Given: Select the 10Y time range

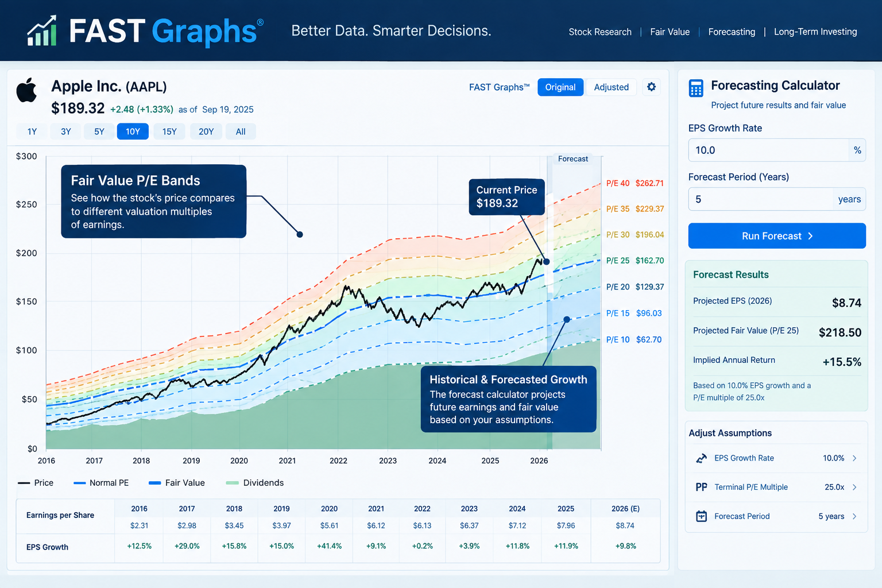Looking at the screenshot, I should click(x=133, y=131).
